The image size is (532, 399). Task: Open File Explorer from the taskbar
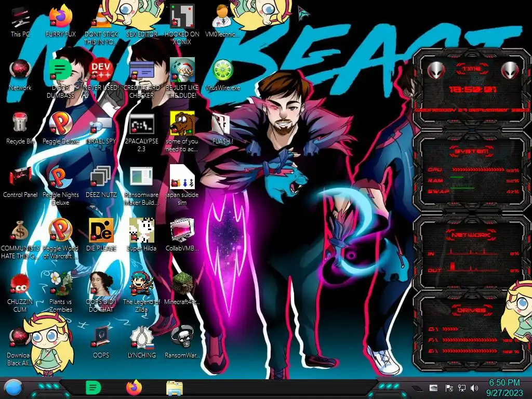(x=175, y=388)
